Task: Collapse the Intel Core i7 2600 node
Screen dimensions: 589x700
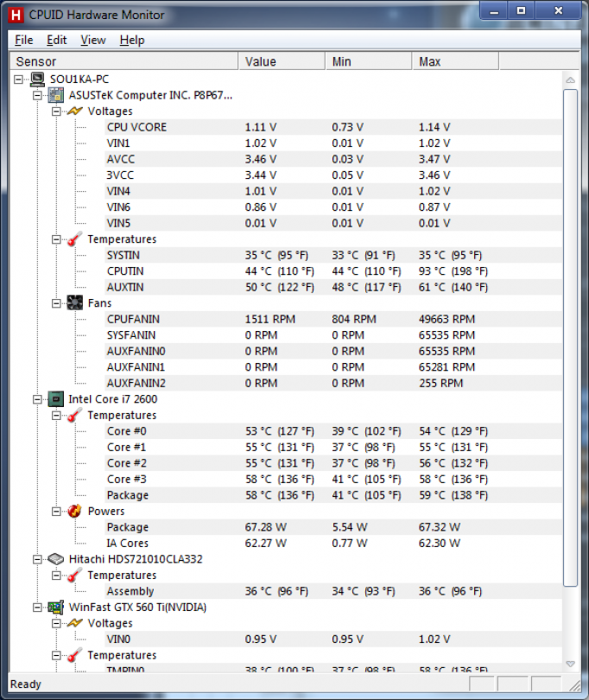Action: pyautogui.click(x=37, y=399)
